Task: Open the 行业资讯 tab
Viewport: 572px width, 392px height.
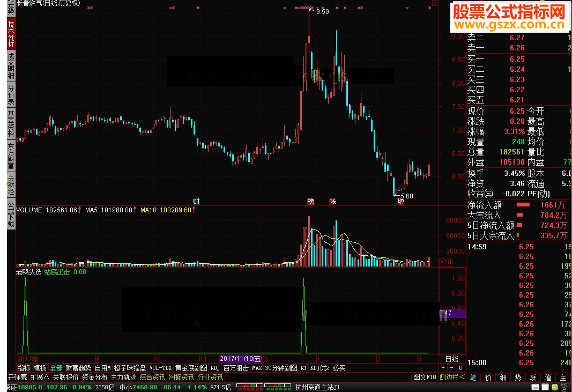Action: click(210, 377)
